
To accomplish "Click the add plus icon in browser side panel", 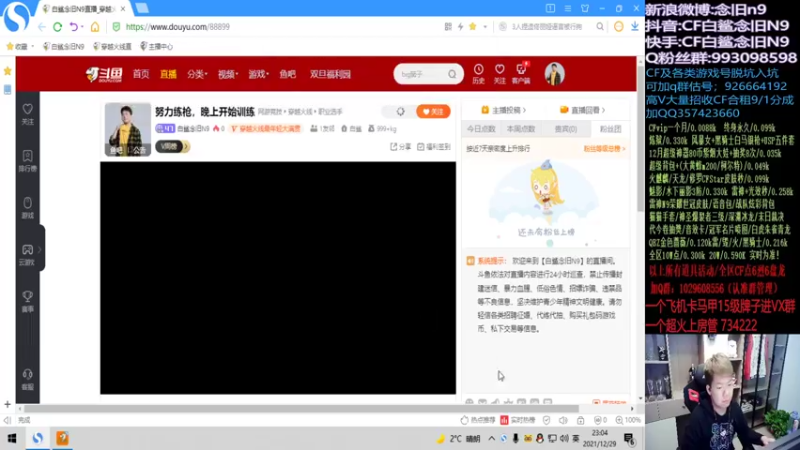I will coord(7,405).
